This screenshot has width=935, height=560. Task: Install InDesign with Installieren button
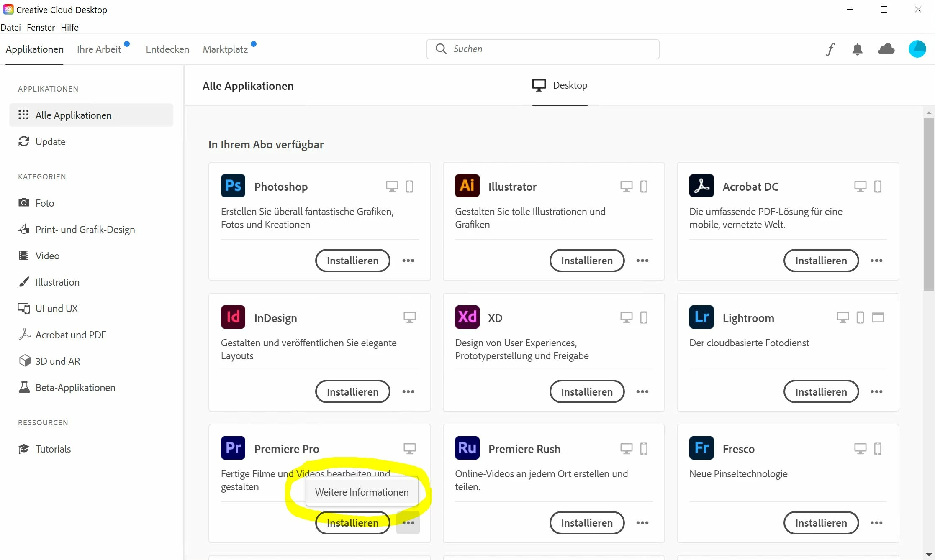pos(352,392)
